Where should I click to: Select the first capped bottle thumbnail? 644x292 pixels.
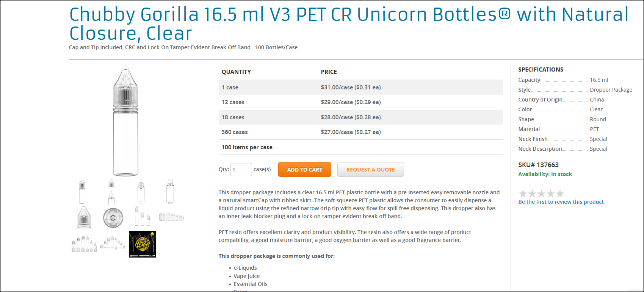pyautogui.click(x=82, y=192)
